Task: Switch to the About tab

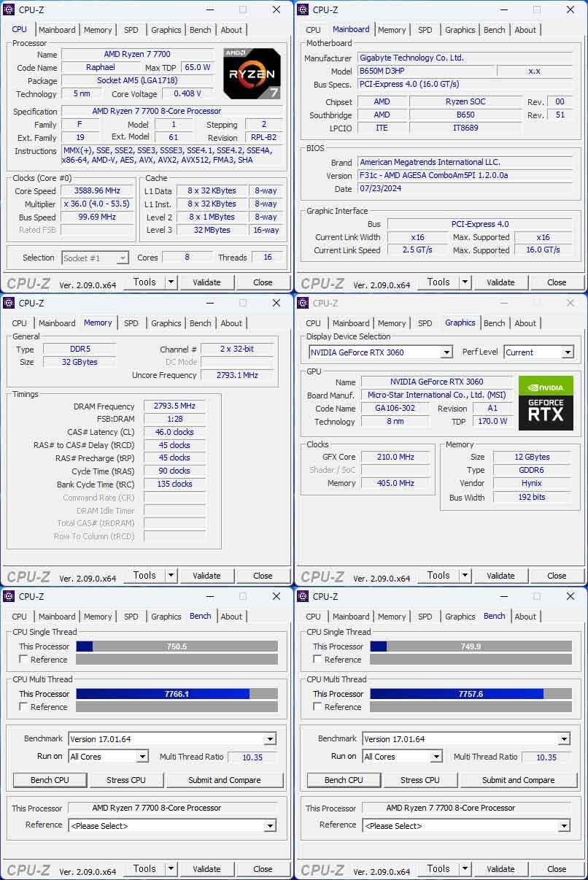Action: tap(231, 30)
